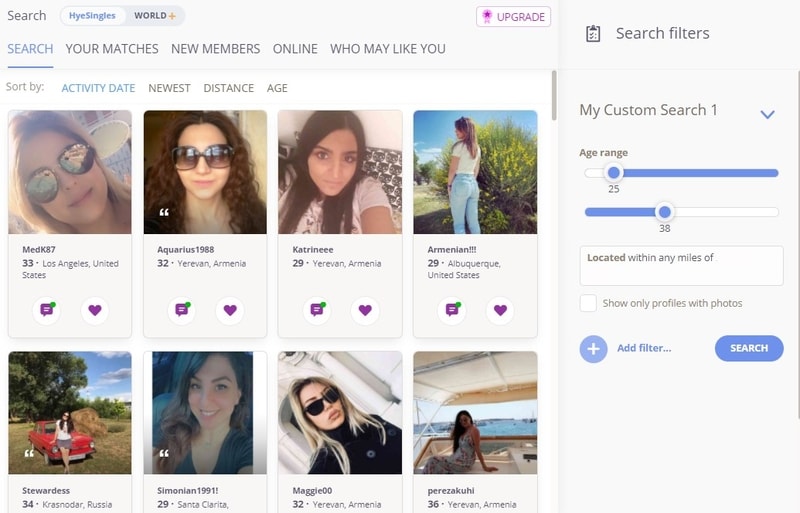The image size is (800, 513).
Task: Click the Upgrade badge icon
Action: coord(487,16)
